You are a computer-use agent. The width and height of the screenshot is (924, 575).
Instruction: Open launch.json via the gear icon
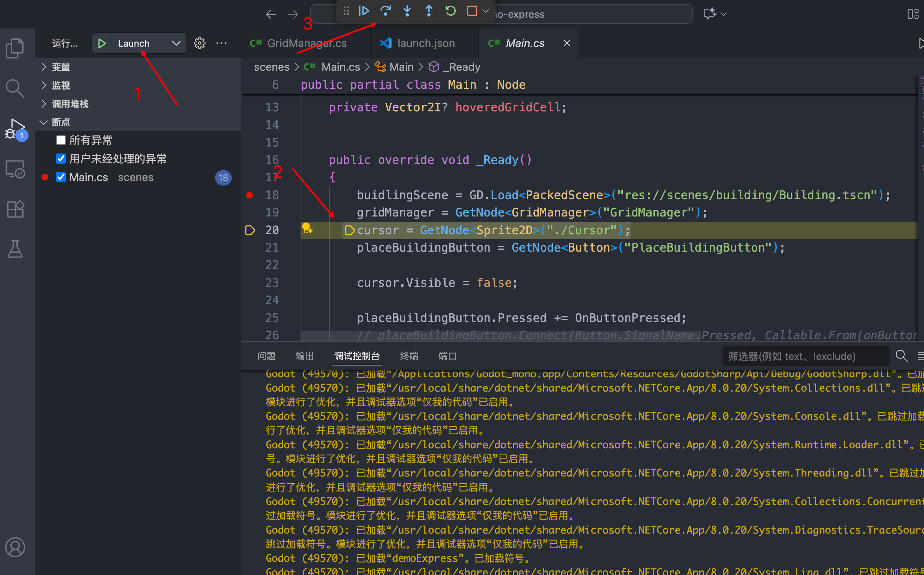point(200,44)
